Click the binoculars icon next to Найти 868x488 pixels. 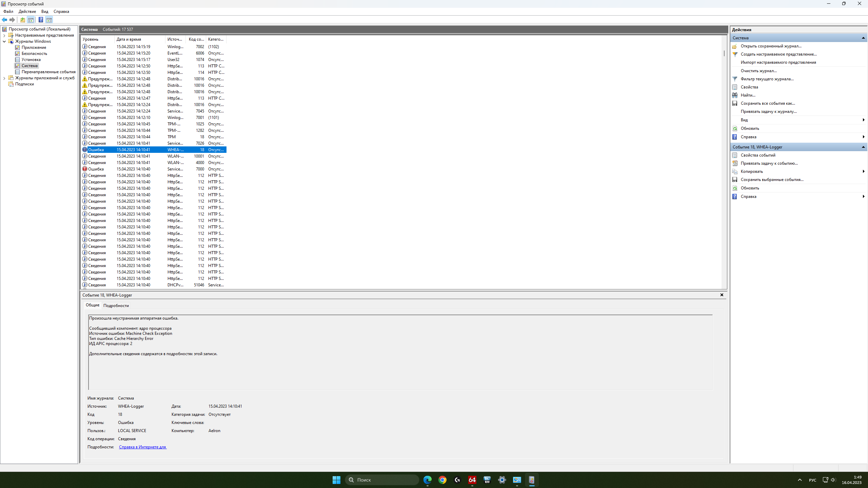tap(735, 95)
